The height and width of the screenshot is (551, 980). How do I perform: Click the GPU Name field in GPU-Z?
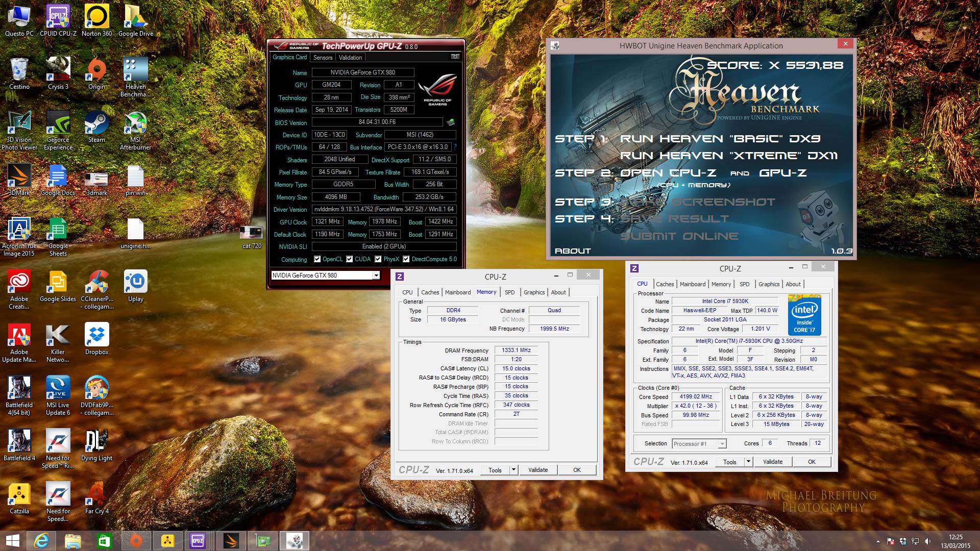tap(363, 72)
